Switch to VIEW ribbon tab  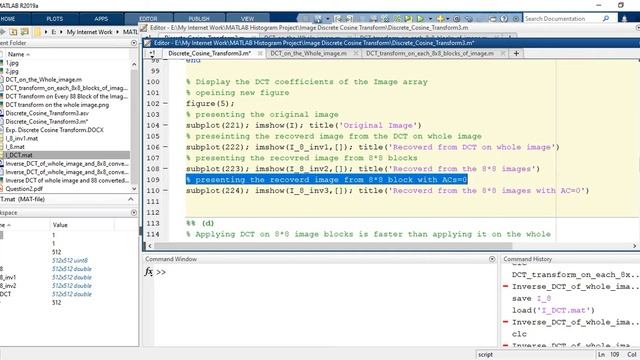click(247, 19)
